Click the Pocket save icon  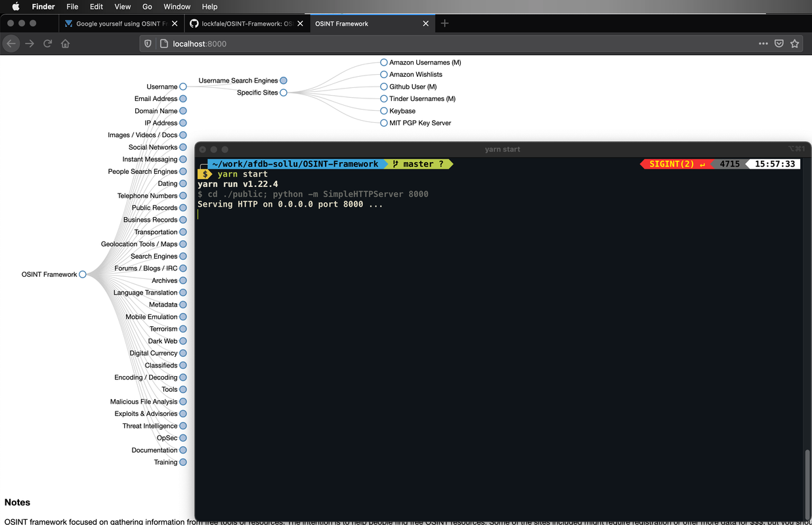pyautogui.click(x=779, y=44)
